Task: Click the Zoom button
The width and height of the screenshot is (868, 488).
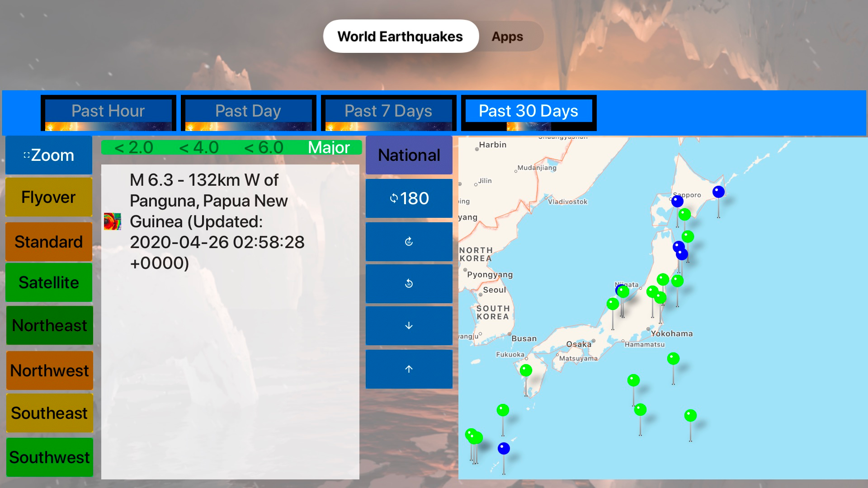Action: click(x=49, y=155)
